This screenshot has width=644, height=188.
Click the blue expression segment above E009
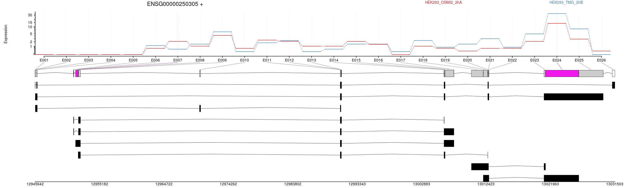(x=222, y=32)
